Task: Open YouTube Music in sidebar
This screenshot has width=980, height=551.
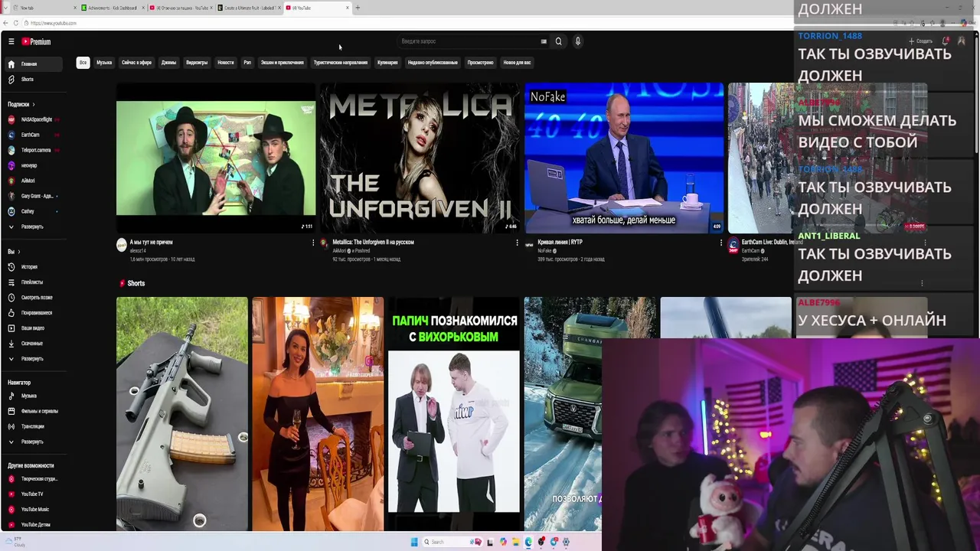Action: (33, 510)
